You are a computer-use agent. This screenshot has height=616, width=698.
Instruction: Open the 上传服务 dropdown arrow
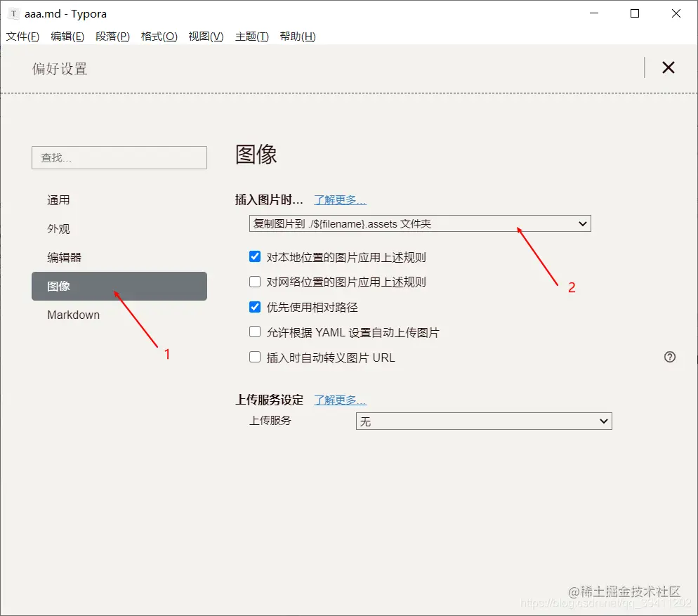(602, 421)
